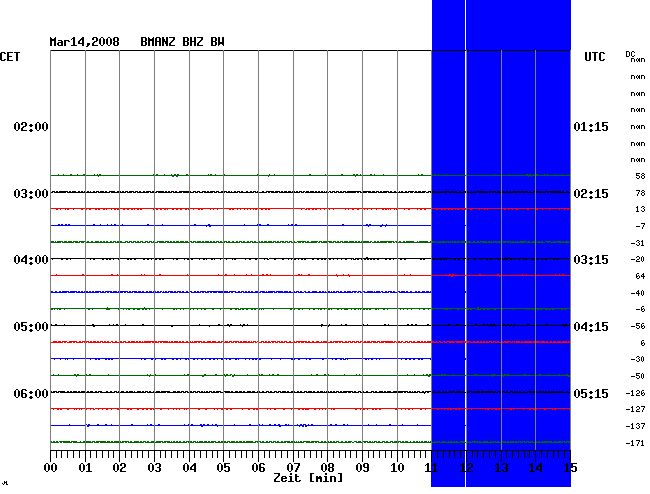Click the 02 minute axis label
The width and height of the screenshot is (650, 494).
click(x=119, y=468)
